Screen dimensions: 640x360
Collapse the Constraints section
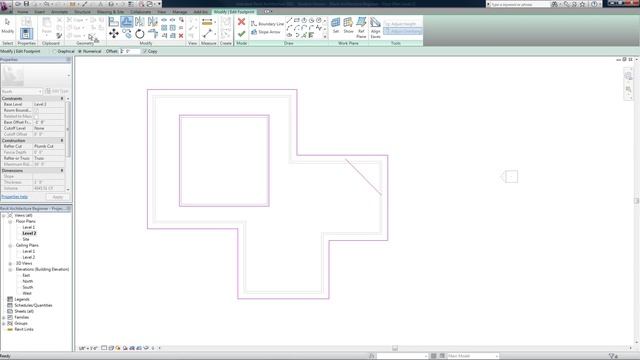tap(62, 98)
